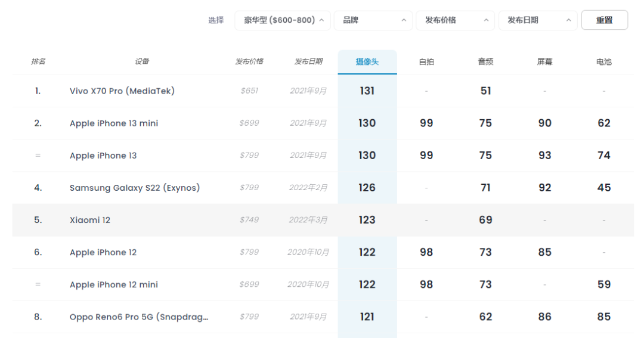The width and height of the screenshot is (644, 338).
Task: Expand the 发布日期 filter dropdown
Action: tap(537, 20)
